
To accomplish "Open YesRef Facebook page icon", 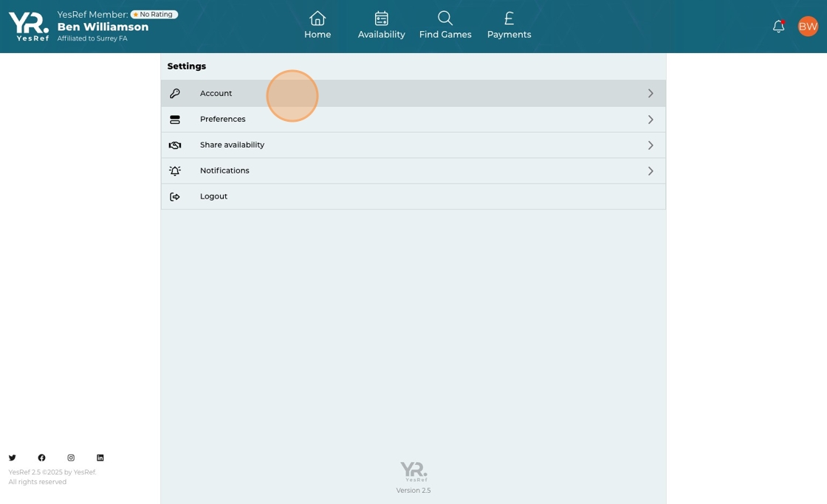I will click(41, 458).
